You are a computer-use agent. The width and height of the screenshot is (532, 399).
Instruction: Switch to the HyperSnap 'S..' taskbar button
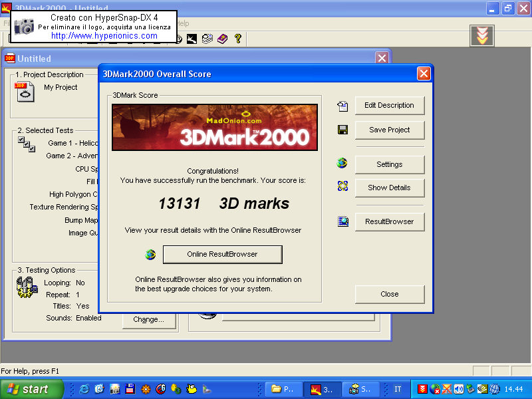pos(361,389)
